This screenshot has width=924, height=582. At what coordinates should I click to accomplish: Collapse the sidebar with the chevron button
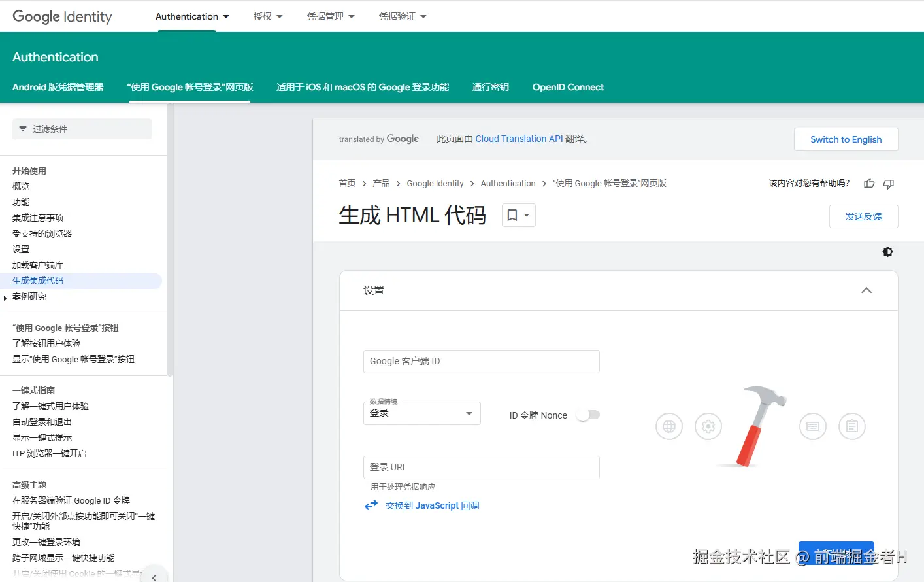tap(154, 577)
